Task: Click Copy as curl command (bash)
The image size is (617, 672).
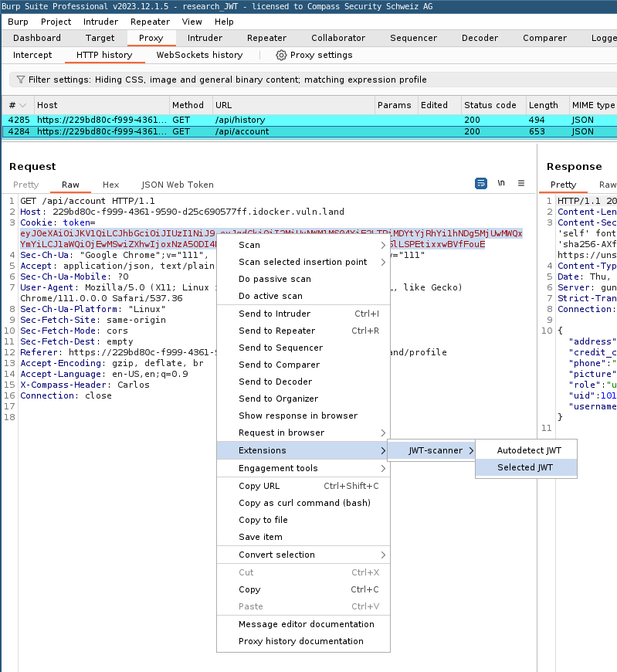Action: coord(304,503)
